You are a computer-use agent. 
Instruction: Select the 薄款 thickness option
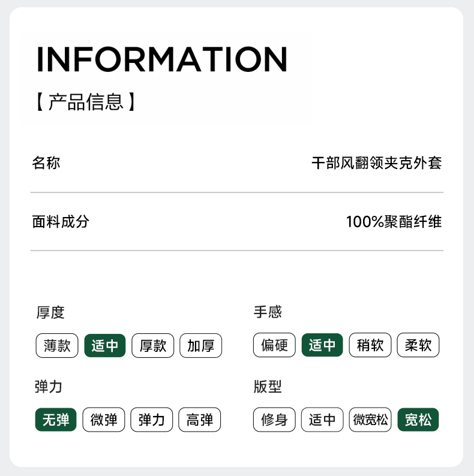57,345
